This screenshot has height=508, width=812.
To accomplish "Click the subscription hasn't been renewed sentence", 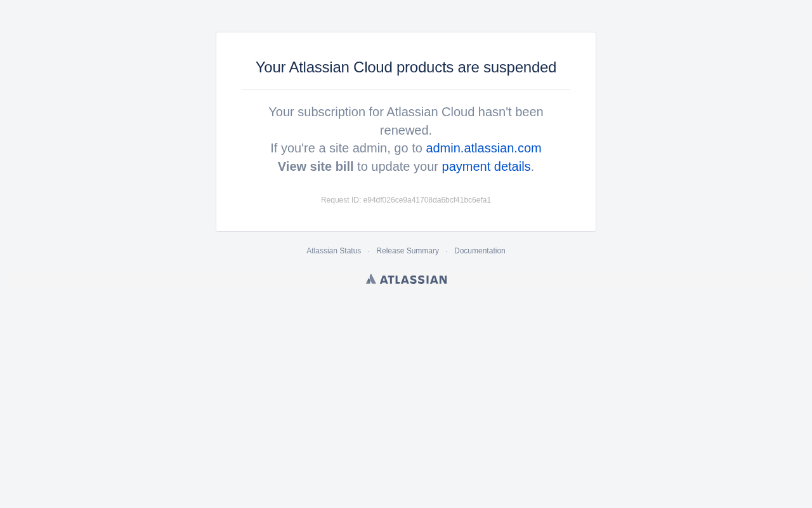I will coord(406,121).
